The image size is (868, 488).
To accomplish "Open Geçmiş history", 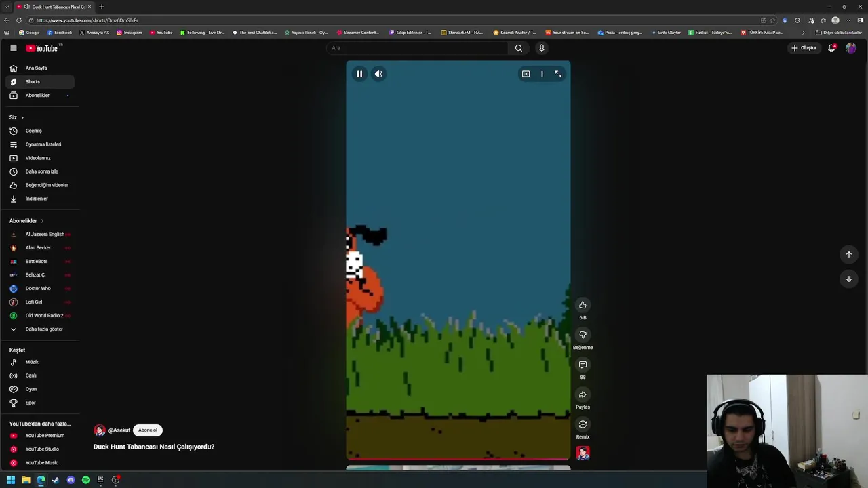I will 40,131.
